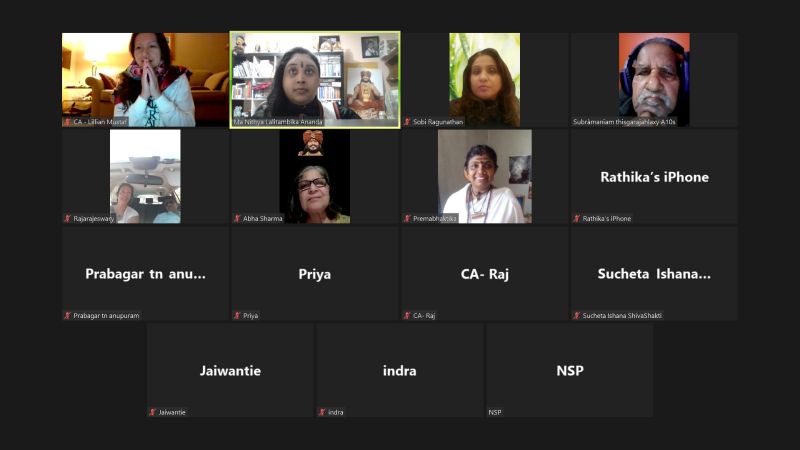800x450 pixels.
Task: Select the Rajarajeswary car video tile
Action: coord(145,176)
